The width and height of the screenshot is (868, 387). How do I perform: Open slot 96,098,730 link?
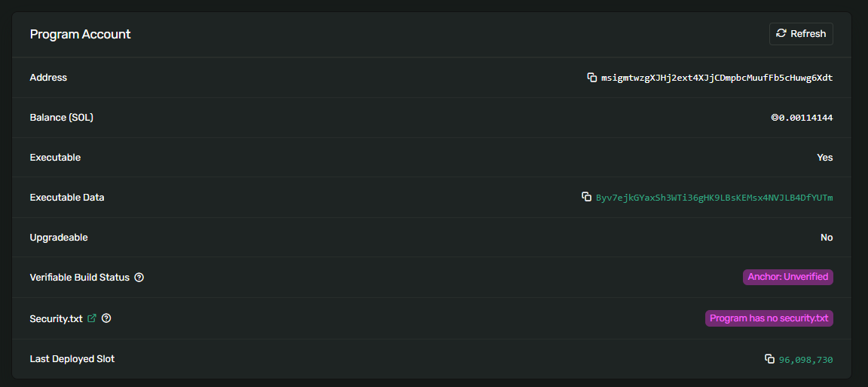coord(805,360)
